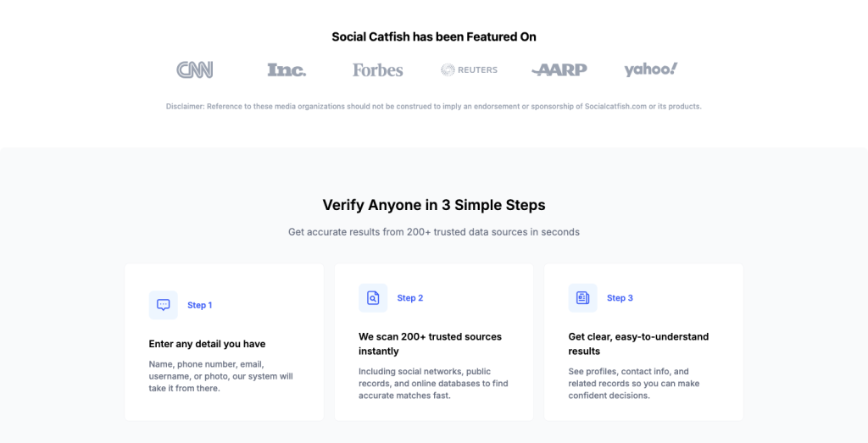Click the Step 2 document search icon
The height and width of the screenshot is (443, 868).
tap(373, 297)
